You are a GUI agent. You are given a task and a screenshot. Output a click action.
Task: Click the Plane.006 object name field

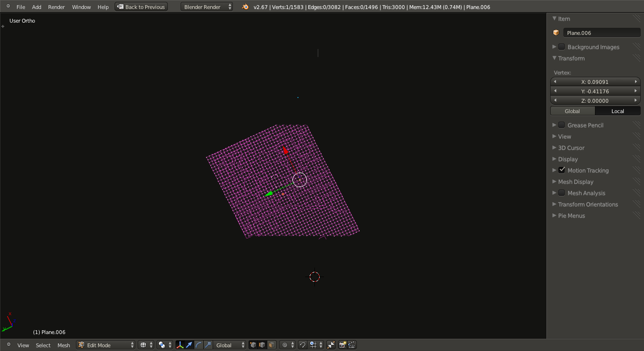602,33
